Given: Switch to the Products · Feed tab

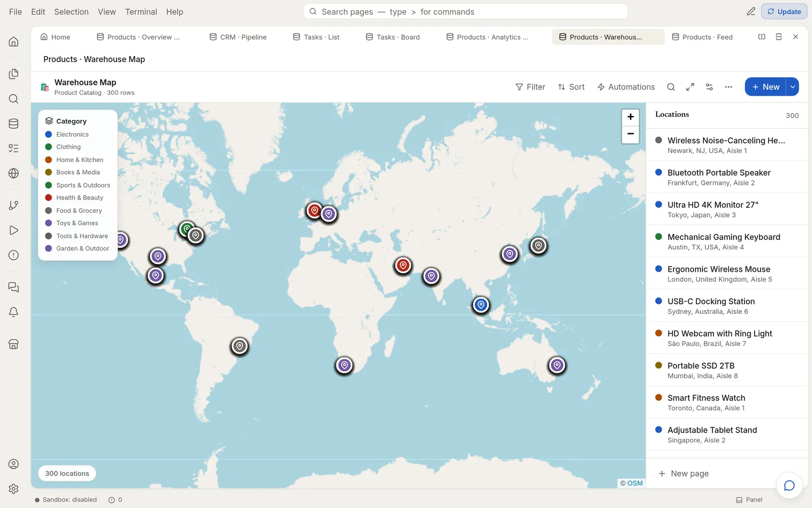Looking at the screenshot, I should coord(702,37).
